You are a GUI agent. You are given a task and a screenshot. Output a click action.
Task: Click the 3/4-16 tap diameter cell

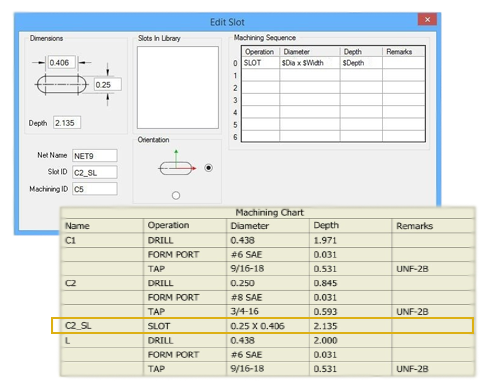268,312
